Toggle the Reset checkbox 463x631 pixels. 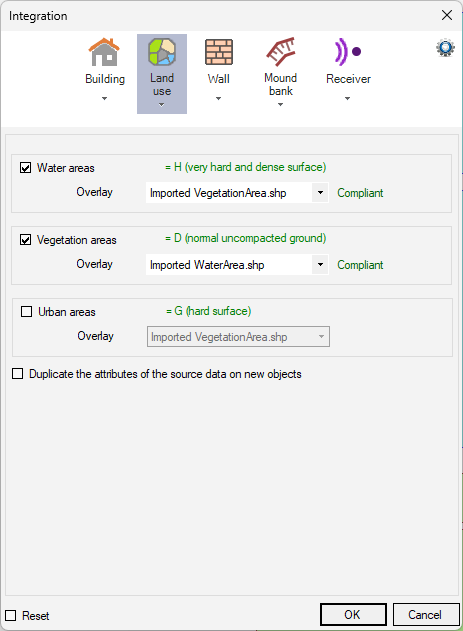tap(10, 615)
